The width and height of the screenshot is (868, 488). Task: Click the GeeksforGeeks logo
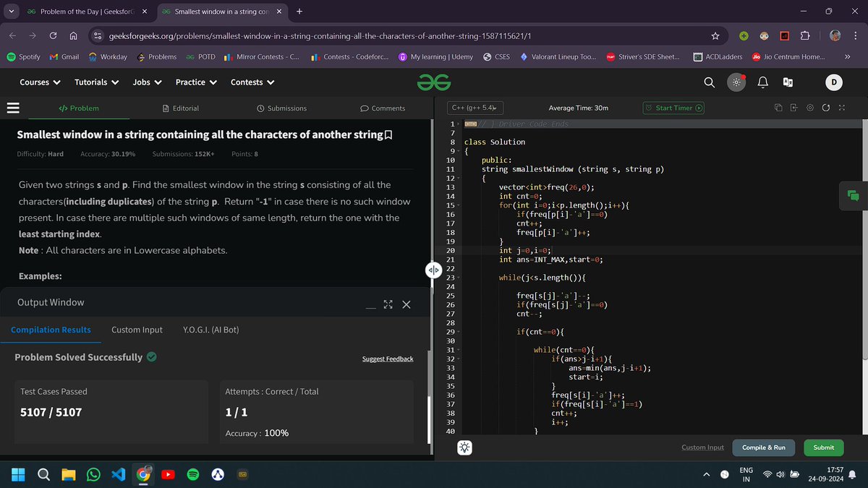tap(433, 82)
